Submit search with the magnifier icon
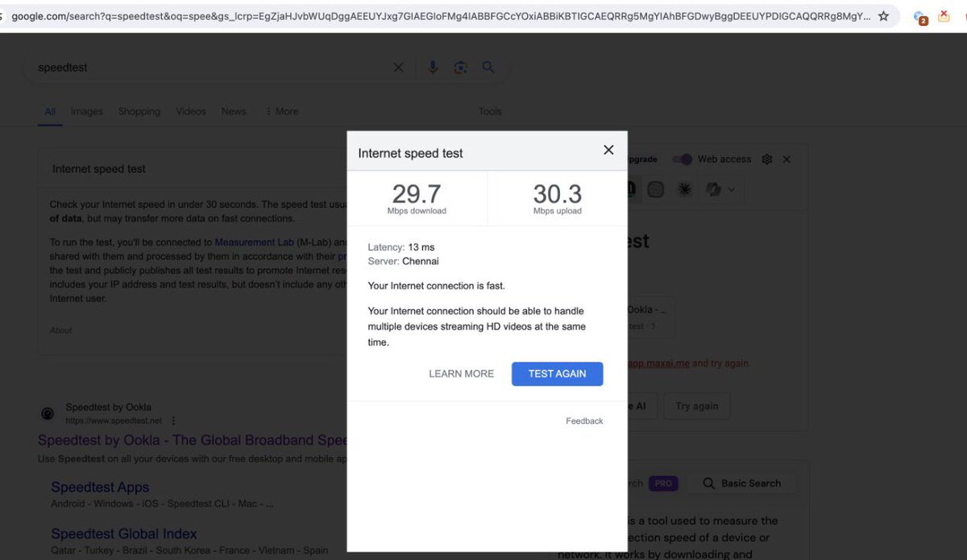The image size is (967, 560). pyautogui.click(x=488, y=68)
